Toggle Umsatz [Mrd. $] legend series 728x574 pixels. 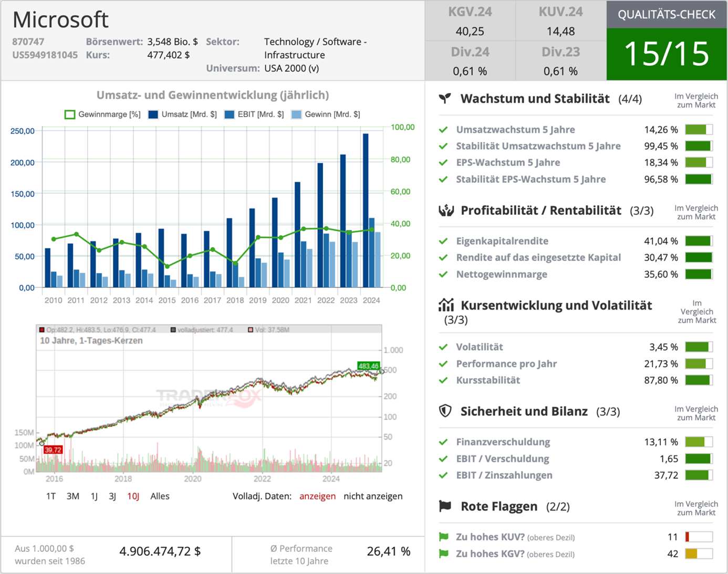click(182, 114)
